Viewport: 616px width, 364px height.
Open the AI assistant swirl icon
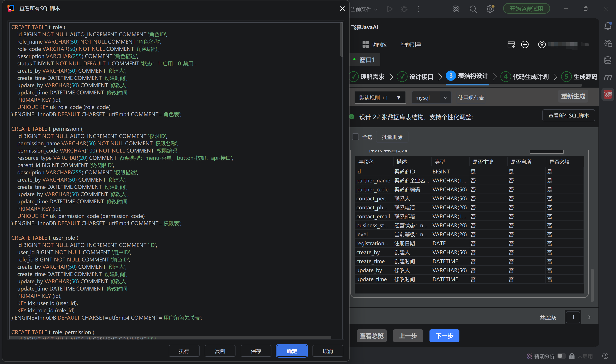click(456, 9)
